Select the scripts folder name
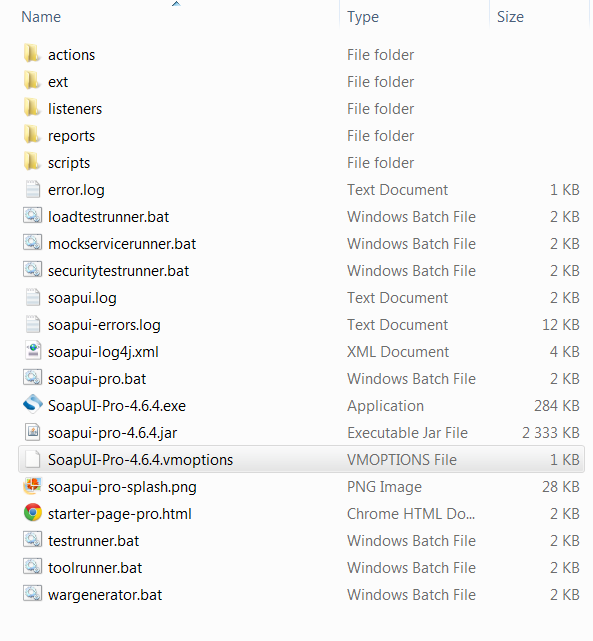The image size is (593, 641). (x=69, y=163)
